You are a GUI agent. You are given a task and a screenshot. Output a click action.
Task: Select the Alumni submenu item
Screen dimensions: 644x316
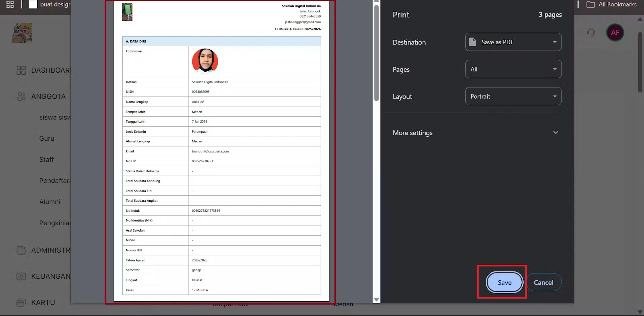[x=50, y=202]
